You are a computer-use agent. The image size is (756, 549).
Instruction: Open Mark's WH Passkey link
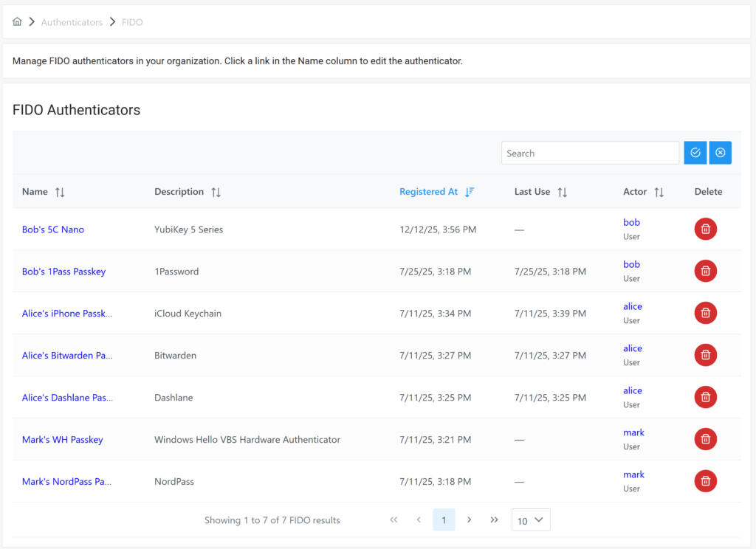tap(63, 440)
